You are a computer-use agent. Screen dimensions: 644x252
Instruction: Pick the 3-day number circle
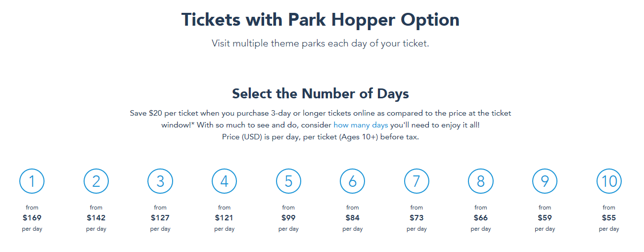pyautogui.click(x=160, y=181)
